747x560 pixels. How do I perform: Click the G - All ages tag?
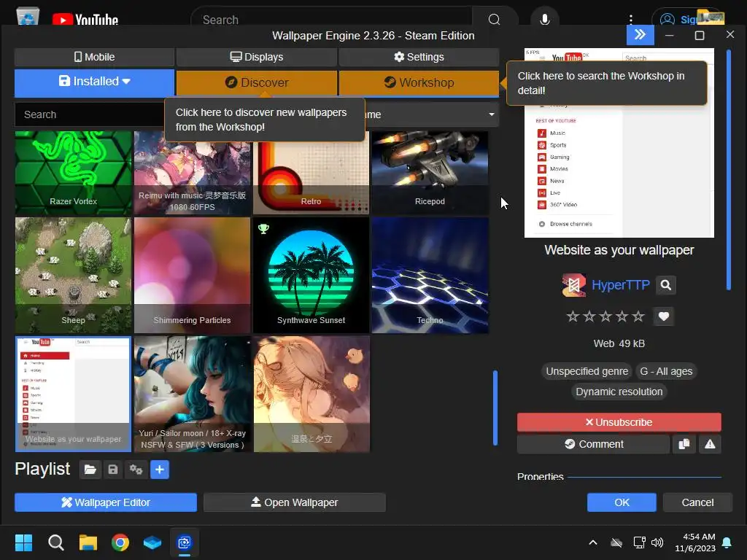pyautogui.click(x=666, y=371)
